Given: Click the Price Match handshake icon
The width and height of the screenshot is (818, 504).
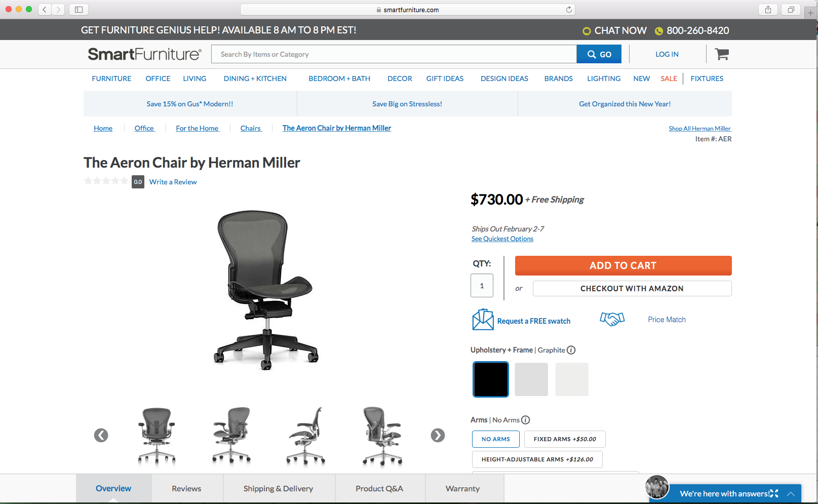Looking at the screenshot, I should coord(612,319).
